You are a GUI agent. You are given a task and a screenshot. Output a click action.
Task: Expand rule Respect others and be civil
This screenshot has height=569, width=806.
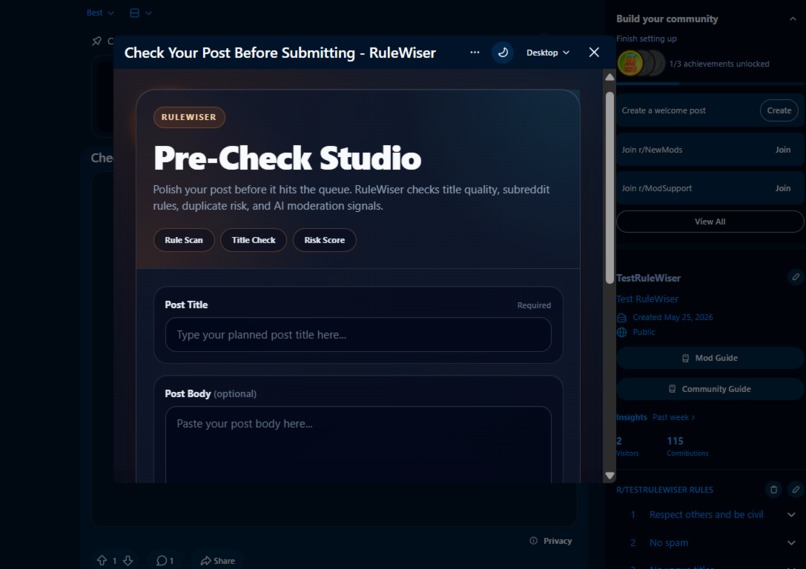pos(791,515)
